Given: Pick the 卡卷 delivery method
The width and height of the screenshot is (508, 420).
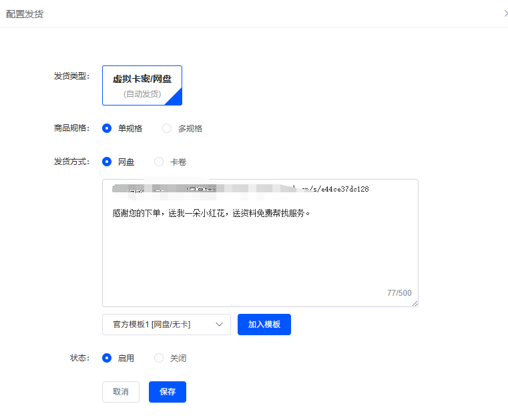Looking at the screenshot, I should point(159,162).
